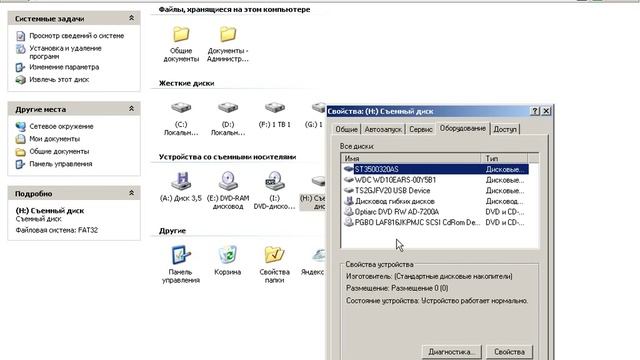Open the Корзина recycle bin icon
This screenshot has height=360, width=640.
pyautogui.click(x=227, y=255)
